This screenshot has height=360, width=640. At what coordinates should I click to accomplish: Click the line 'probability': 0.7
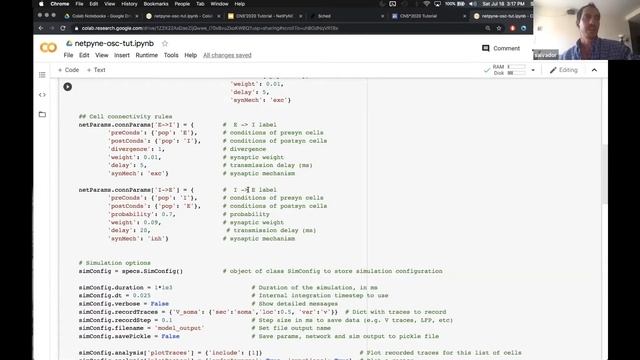[142, 214]
